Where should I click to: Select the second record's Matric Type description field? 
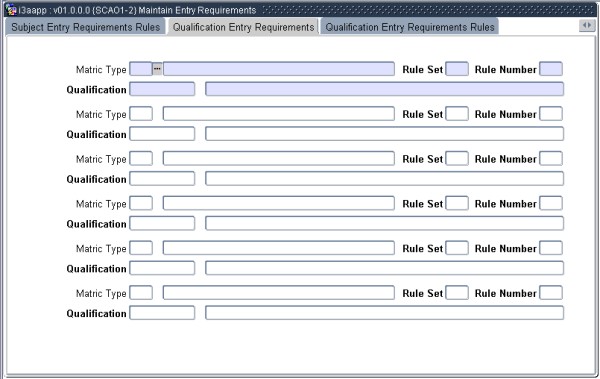(x=279, y=114)
